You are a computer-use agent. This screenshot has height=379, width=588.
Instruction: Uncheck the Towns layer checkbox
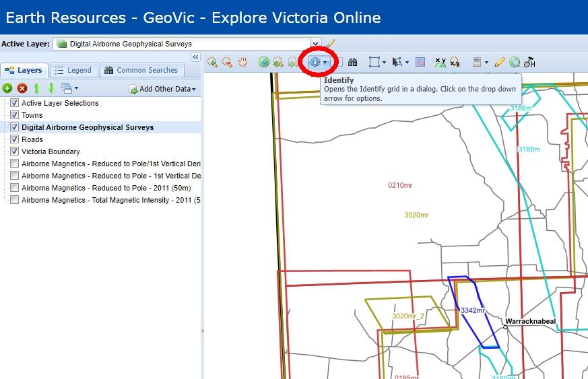pos(14,115)
